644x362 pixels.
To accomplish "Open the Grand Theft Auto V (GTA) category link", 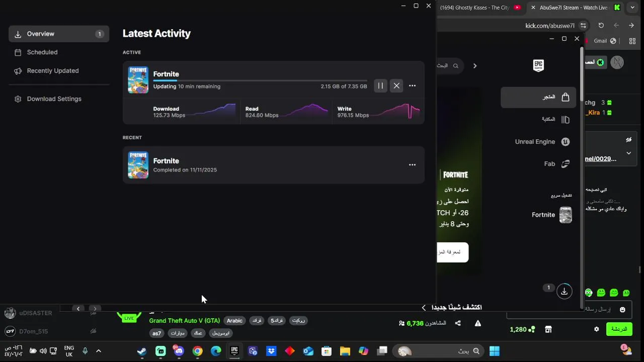I will coord(184,321).
